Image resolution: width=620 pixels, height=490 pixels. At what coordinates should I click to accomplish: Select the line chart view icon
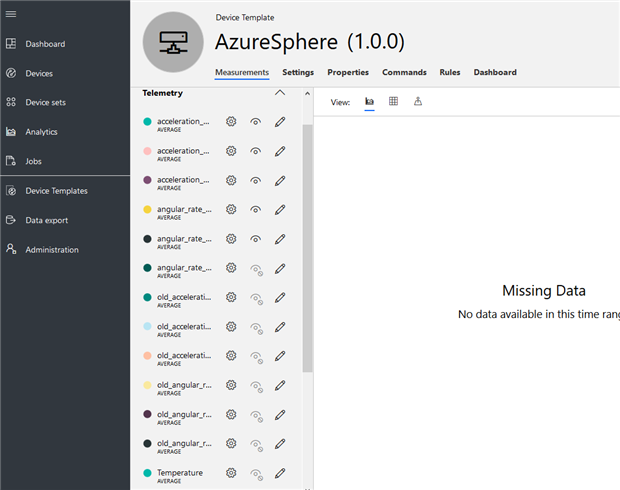point(369,101)
